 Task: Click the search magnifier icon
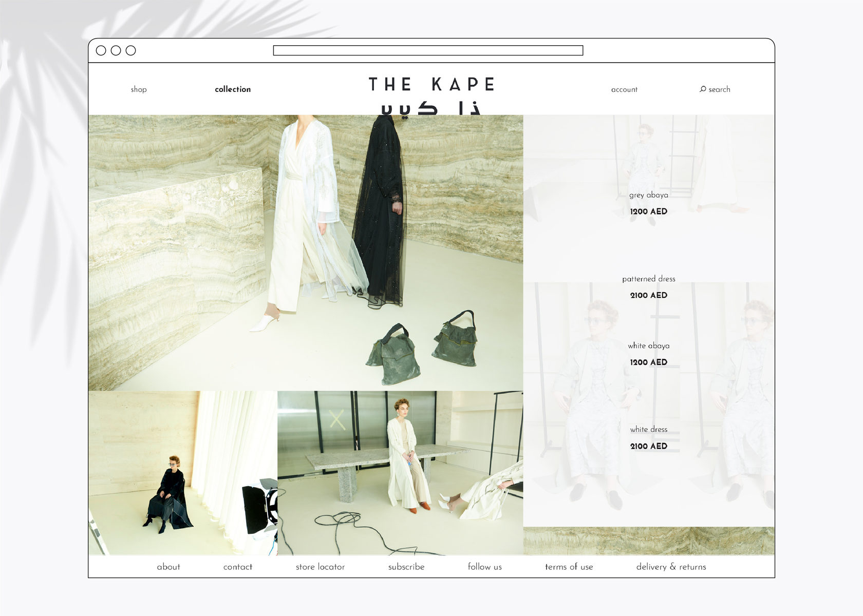tap(703, 89)
